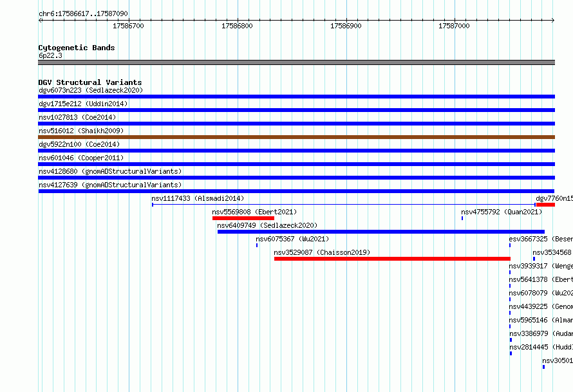Click the small blue marker under nsv6075367

(257, 245)
